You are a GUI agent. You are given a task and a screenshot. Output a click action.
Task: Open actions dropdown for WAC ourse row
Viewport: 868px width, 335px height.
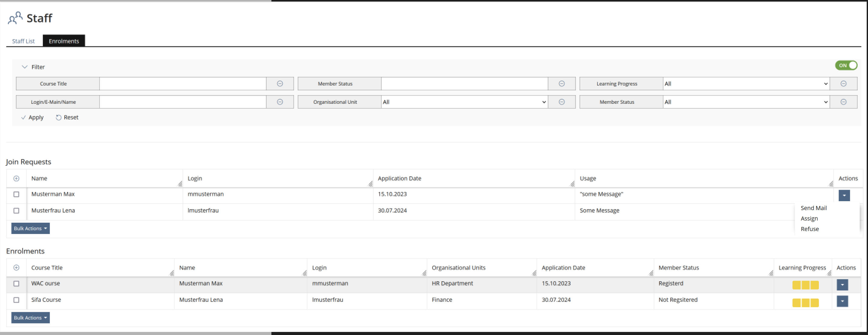pyautogui.click(x=842, y=285)
